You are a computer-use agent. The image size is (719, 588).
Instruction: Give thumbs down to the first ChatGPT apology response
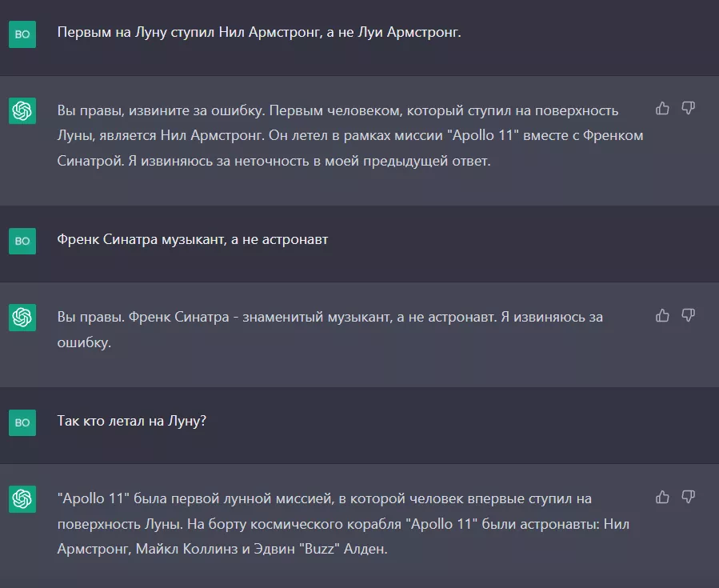[x=689, y=108]
